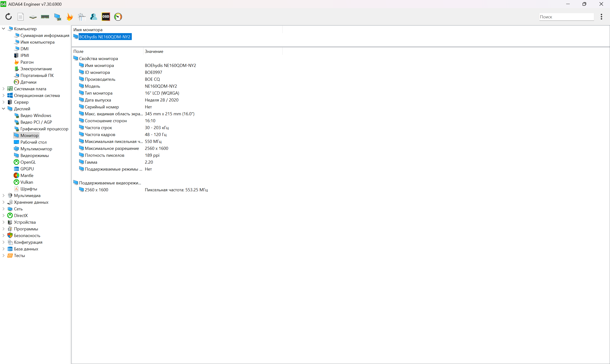Expand the Устройства tree node

[3, 222]
